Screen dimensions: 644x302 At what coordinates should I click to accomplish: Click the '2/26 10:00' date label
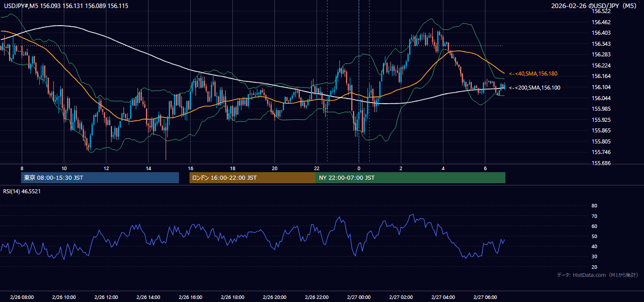[x=64, y=297]
